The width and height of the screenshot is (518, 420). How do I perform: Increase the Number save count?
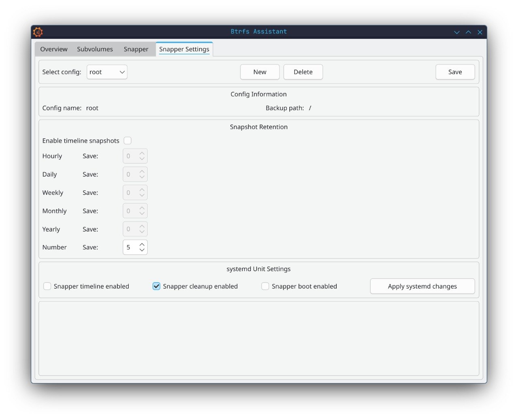coord(142,245)
